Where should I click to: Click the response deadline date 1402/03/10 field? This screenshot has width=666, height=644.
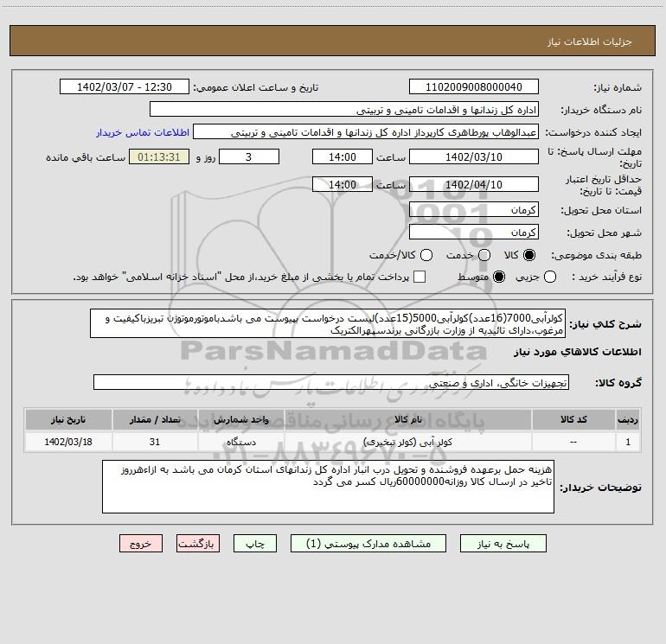coord(473,157)
